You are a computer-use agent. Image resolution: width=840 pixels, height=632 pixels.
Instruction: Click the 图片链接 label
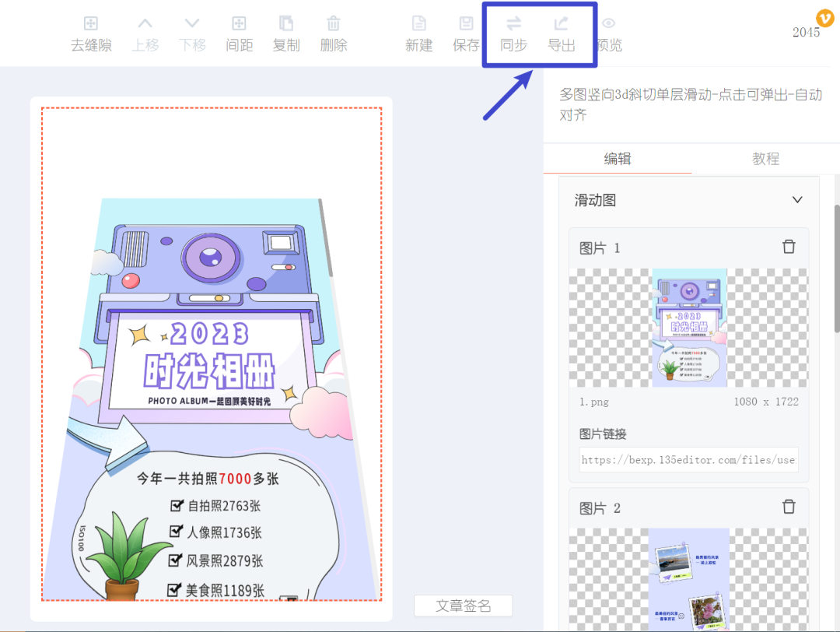[x=603, y=434]
